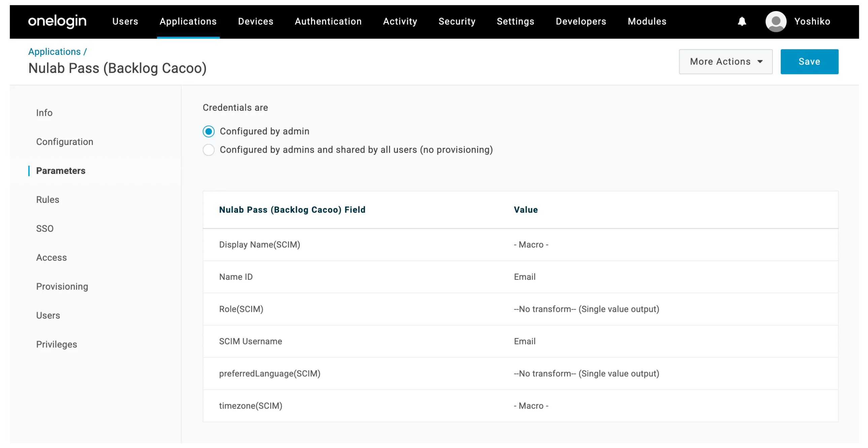
Task: Open the Settings top menu
Action: pos(516,22)
